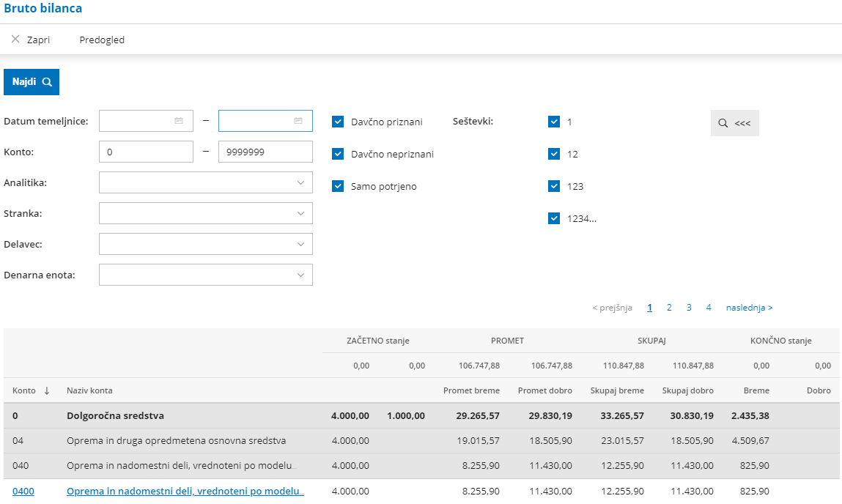Go to page 2 of results
The width and height of the screenshot is (842, 504).
[669, 308]
